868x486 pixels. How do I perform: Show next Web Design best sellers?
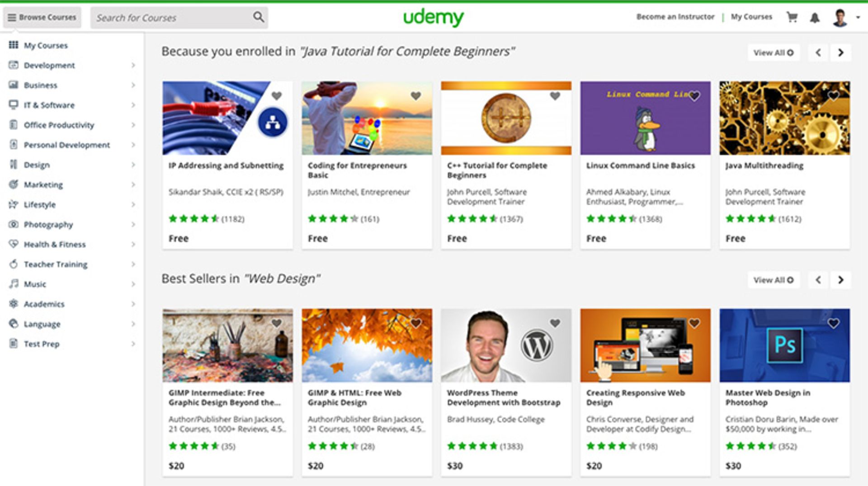point(840,280)
